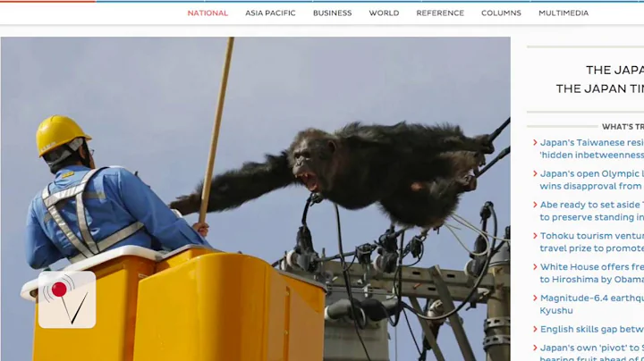Open "Tohoku tourism venture" story link
Image resolution: width=644 pixels, height=361 pixels.
pos(592,242)
